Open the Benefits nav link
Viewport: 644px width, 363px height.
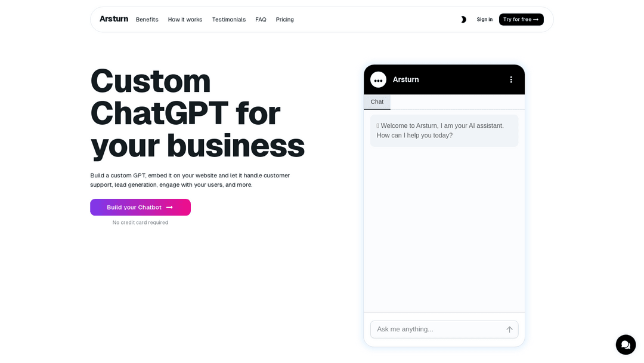pos(147,20)
